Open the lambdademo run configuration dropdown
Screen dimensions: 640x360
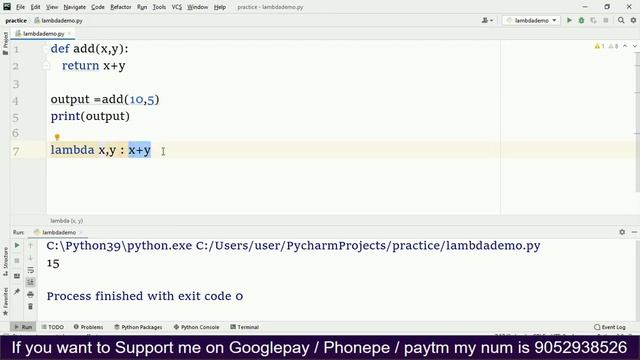[x=531, y=20]
